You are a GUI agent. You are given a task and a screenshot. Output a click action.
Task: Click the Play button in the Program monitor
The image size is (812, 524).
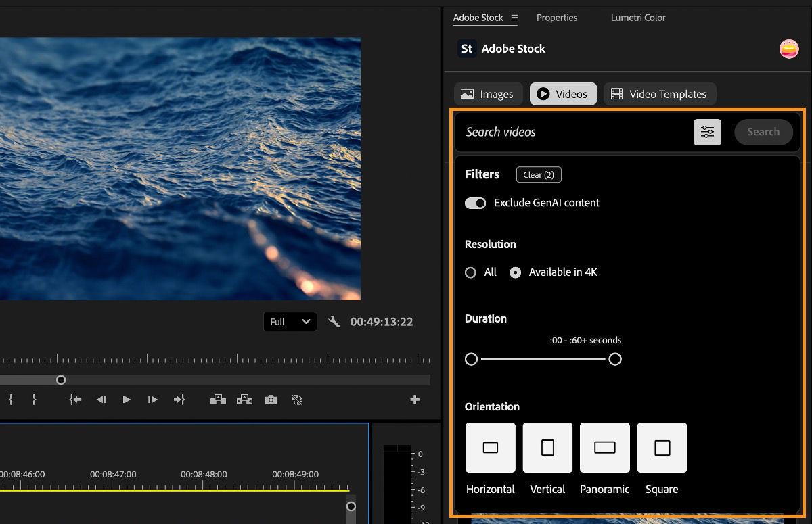(x=127, y=400)
